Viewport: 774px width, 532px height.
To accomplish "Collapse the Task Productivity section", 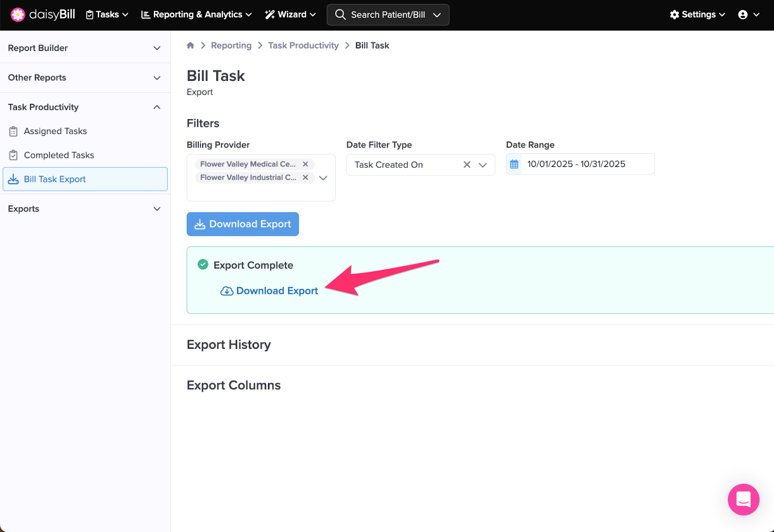I will coord(157,107).
